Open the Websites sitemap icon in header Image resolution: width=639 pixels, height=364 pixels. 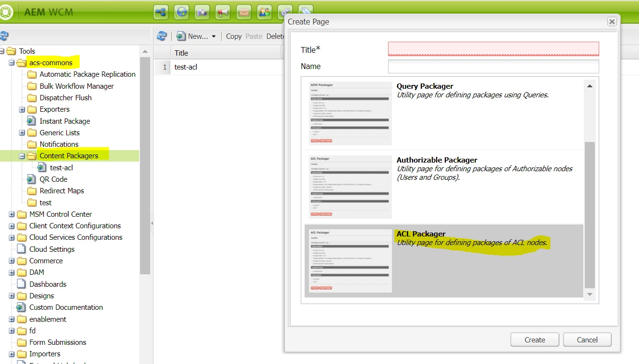click(x=161, y=12)
